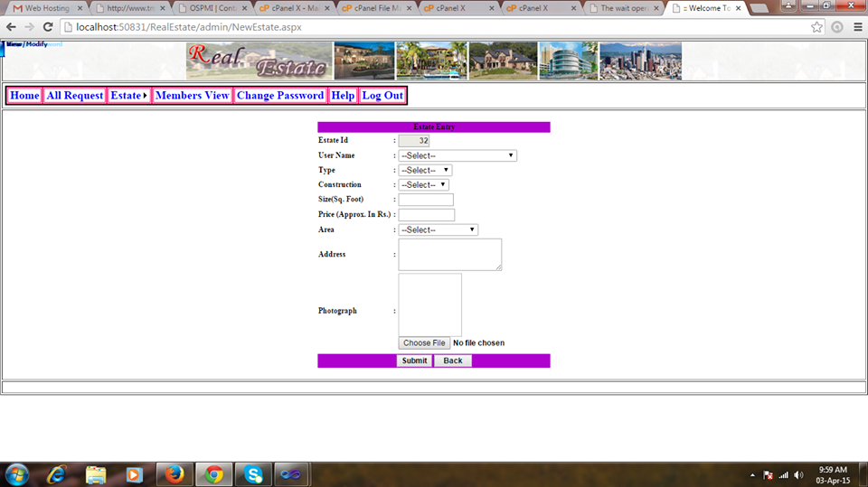The height and width of the screenshot is (487, 868).
Task: Click the Choose File button
Action: coord(424,343)
